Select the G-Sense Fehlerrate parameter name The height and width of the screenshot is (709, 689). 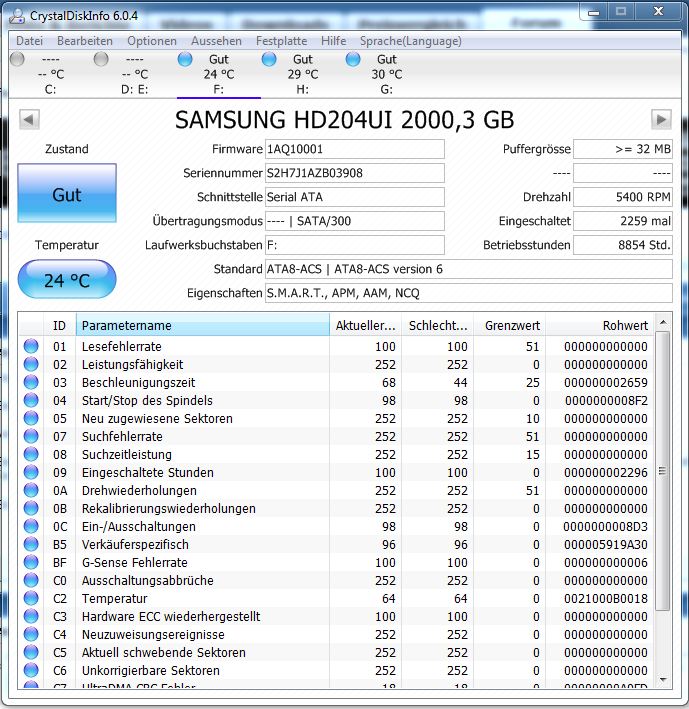click(x=135, y=562)
